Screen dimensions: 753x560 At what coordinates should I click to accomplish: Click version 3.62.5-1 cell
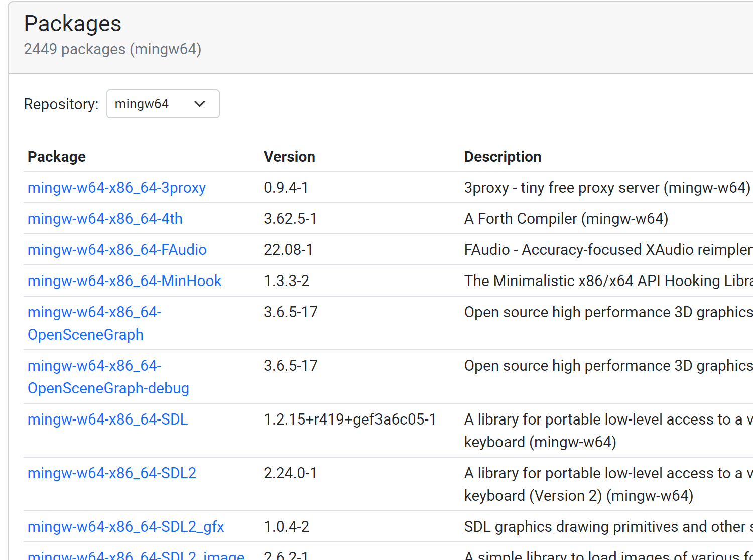click(290, 219)
